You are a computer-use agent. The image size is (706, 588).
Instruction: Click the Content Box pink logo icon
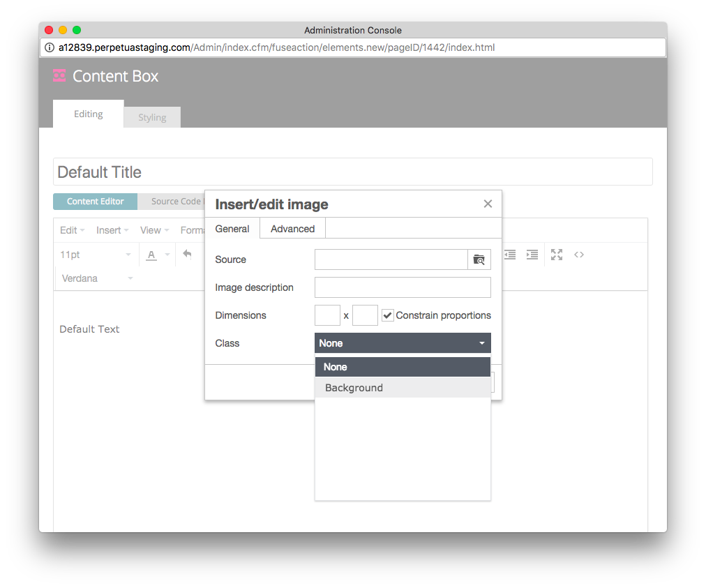coord(59,75)
